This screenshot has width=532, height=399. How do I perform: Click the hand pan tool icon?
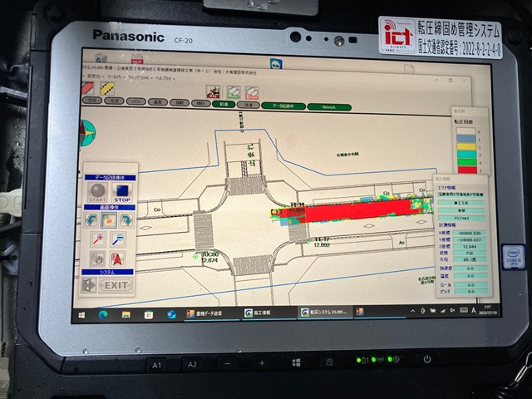tap(96, 259)
